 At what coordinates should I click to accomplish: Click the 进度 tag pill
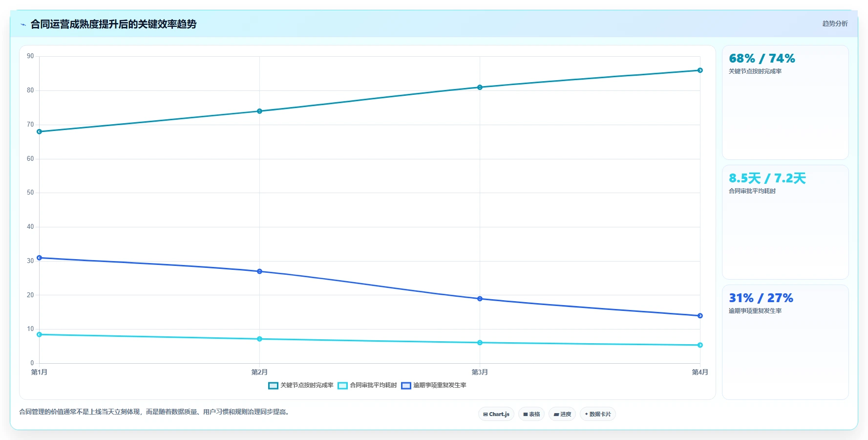[562, 414]
